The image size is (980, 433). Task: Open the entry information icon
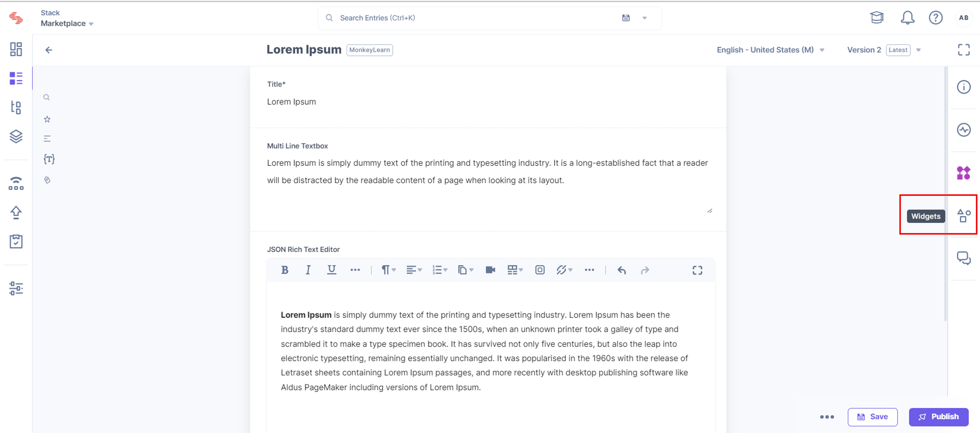click(x=964, y=87)
